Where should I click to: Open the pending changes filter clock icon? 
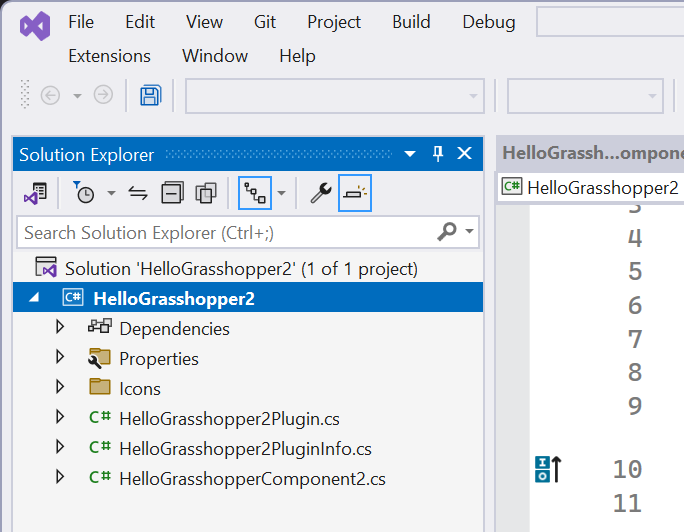coord(84,193)
